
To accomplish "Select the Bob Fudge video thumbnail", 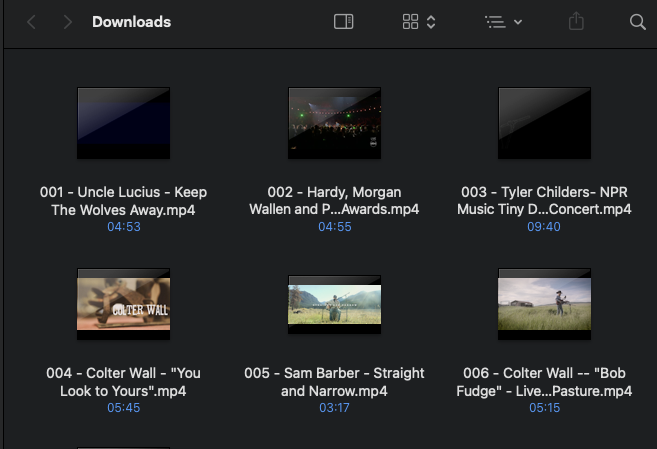I will click(x=544, y=304).
